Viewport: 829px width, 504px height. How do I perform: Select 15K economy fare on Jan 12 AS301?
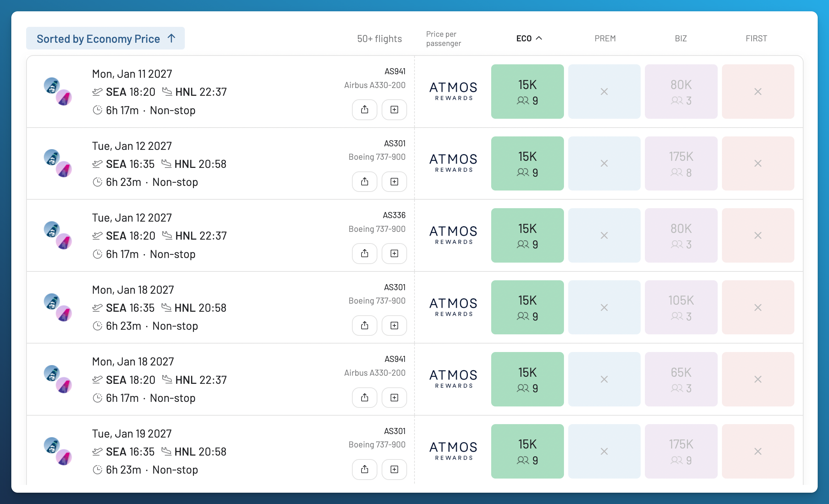click(527, 163)
